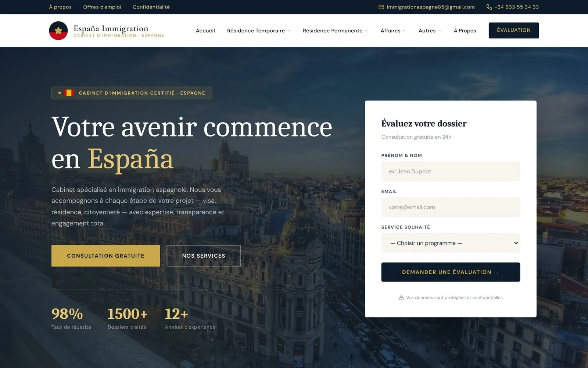Click the CONSULTATION GRATUITE button

[106, 256]
